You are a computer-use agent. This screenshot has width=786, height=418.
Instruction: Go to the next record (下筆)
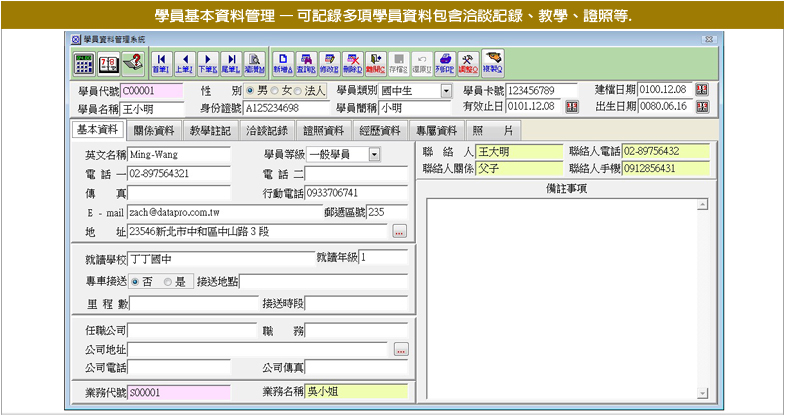point(207,64)
